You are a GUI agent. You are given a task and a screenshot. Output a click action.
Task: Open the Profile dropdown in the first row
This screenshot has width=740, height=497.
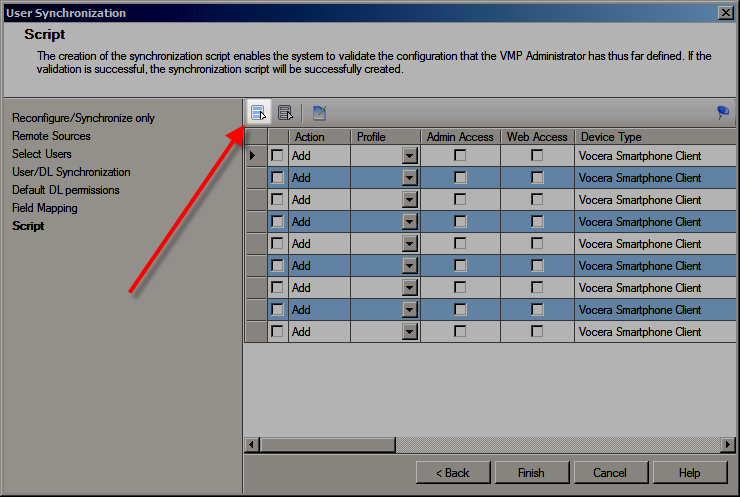410,156
